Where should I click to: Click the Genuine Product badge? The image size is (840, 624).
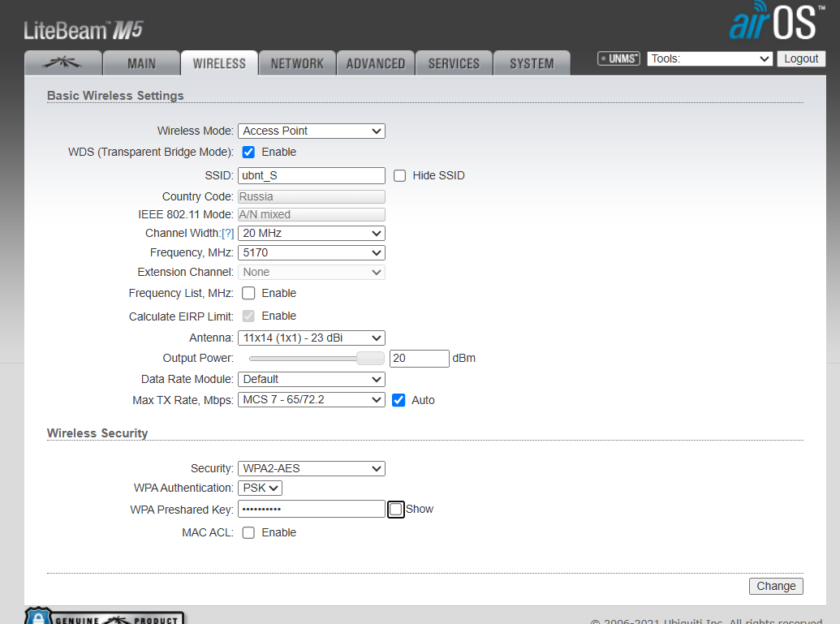click(105, 617)
